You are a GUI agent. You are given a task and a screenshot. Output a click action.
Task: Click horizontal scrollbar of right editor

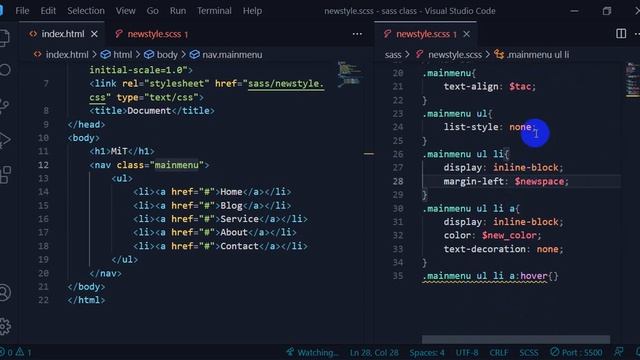tap(516, 339)
